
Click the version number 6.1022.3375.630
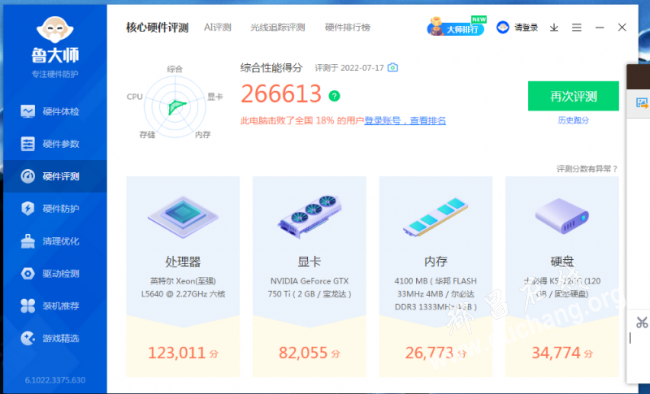(x=55, y=380)
